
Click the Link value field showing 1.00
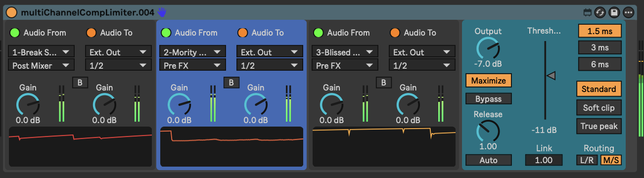[544, 160]
